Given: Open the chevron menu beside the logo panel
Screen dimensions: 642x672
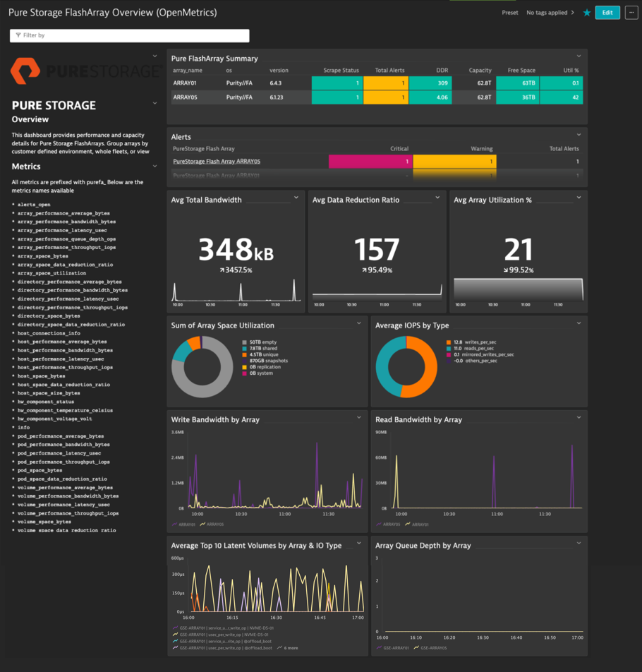Looking at the screenshot, I should [155, 56].
